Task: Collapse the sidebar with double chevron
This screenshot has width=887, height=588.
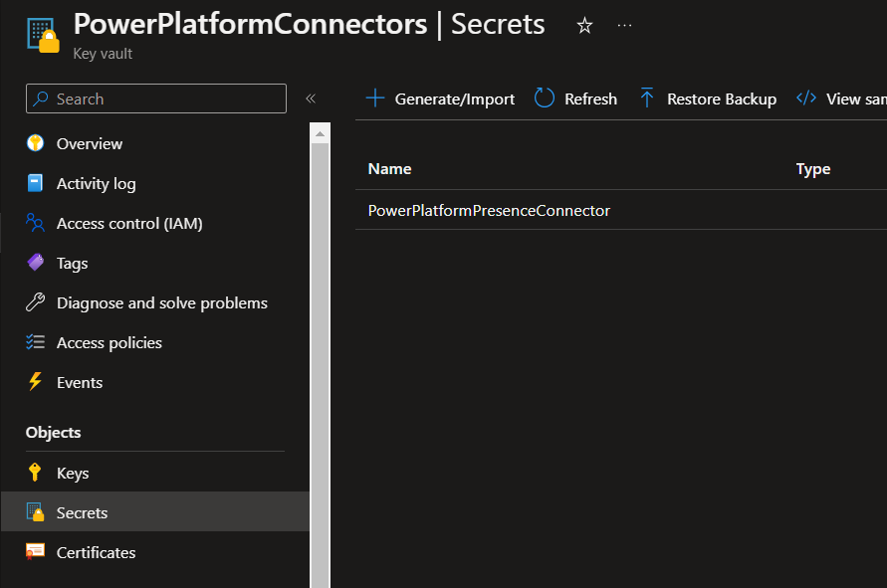Action: [311, 98]
